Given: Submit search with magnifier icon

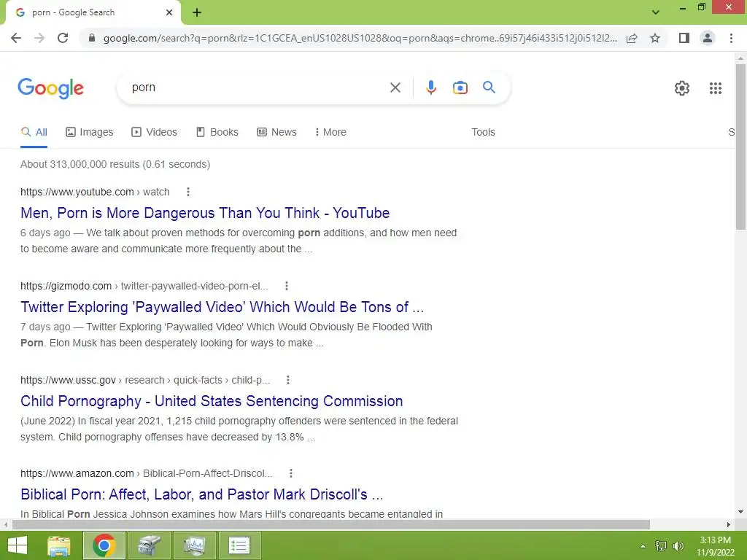Looking at the screenshot, I should click(x=489, y=87).
